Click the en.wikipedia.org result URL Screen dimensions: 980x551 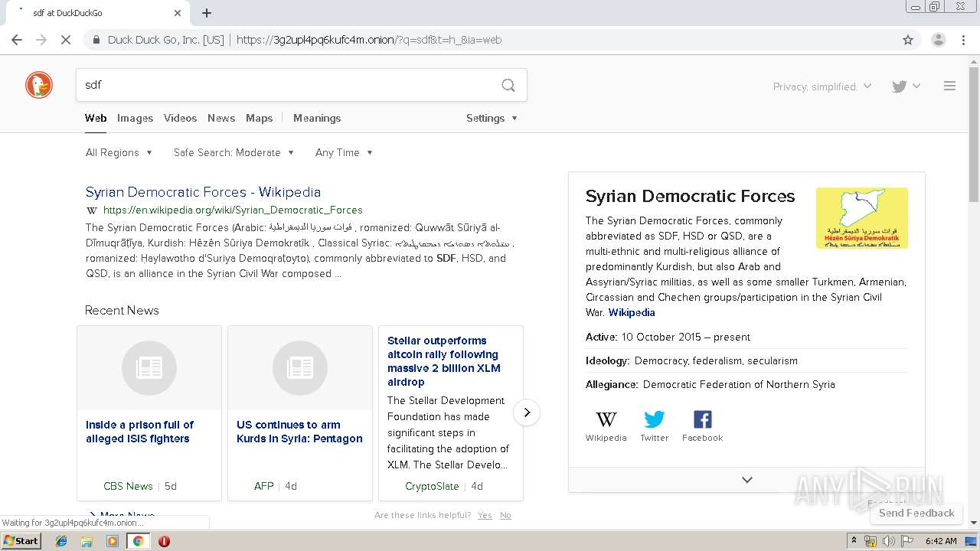233,210
